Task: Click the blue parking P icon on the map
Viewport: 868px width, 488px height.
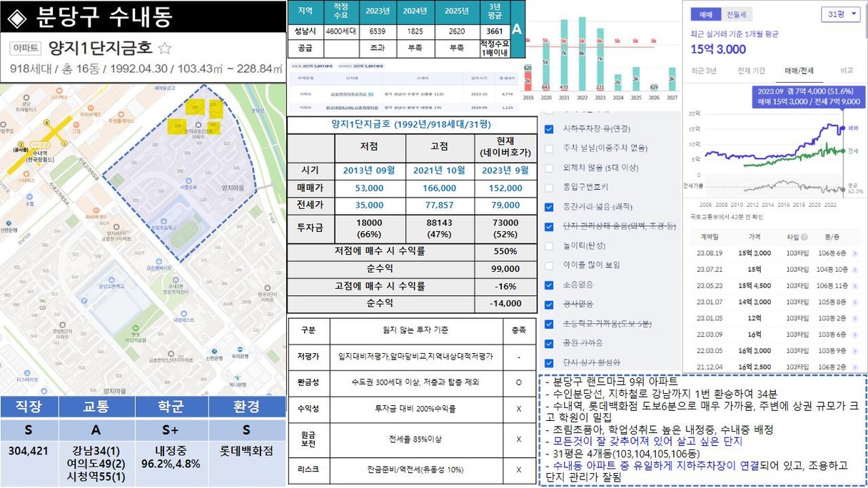Action: [x=84, y=300]
